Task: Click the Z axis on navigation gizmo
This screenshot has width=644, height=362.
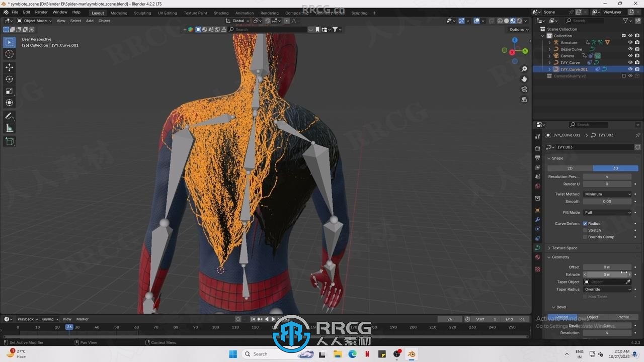Action: (515, 40)
